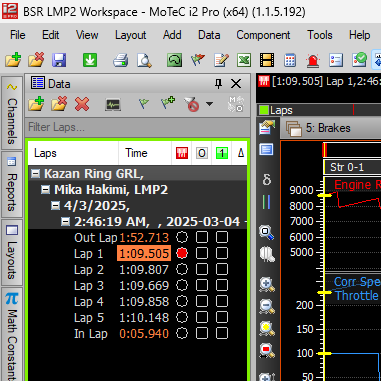This screenshot has width=381, height=381.
Task: Collapse the 2:46:19 AM session node
Action: coord(65,222)
